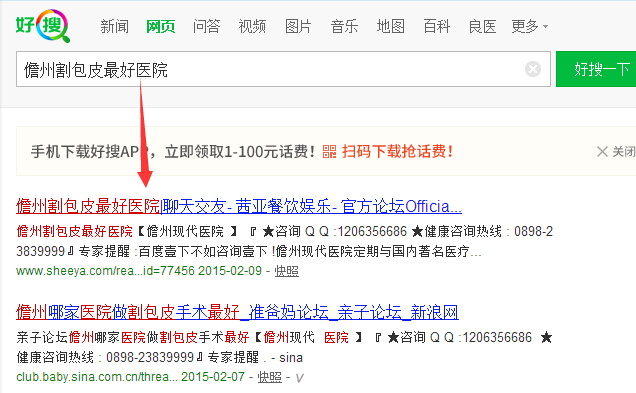This screenshot has height=393, width=636.
Task: Switch to the 问答 tab
Action: 206,26
